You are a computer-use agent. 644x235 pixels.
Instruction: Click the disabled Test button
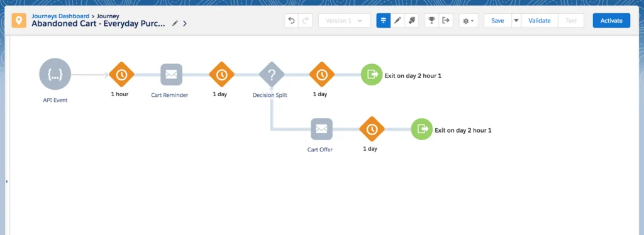click(571, 21)
